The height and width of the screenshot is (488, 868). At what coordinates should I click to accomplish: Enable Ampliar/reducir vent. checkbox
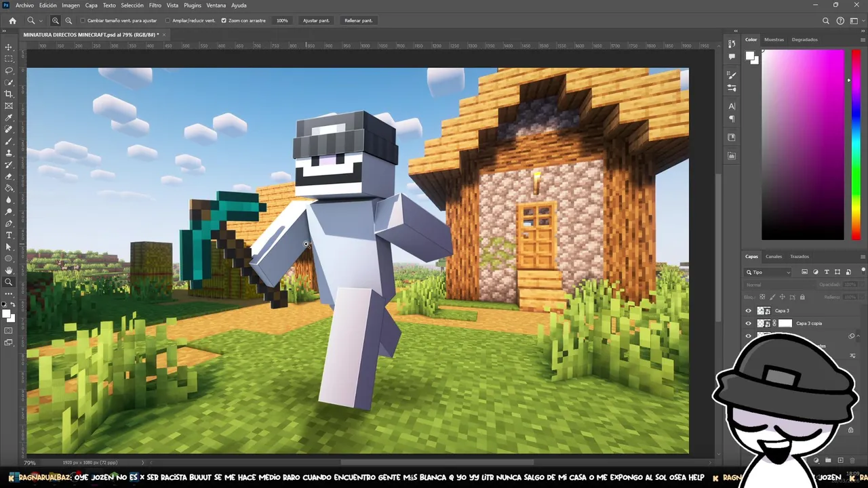(168, 20)
